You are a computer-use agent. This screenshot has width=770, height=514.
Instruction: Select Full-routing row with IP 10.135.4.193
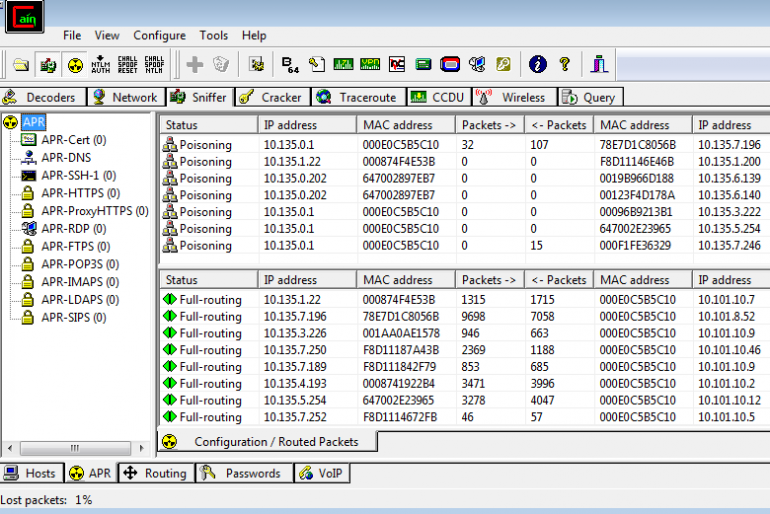point(465,383)
